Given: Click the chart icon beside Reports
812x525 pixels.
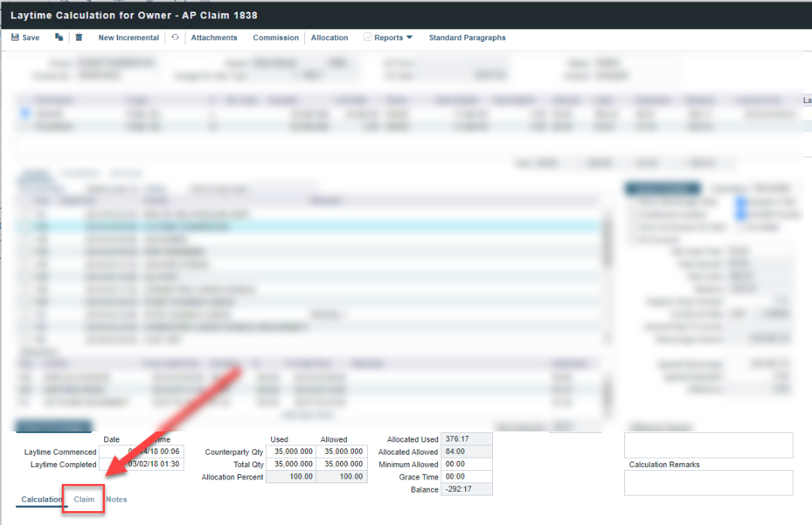Looking at the screenshot, I should pos(368,37).
